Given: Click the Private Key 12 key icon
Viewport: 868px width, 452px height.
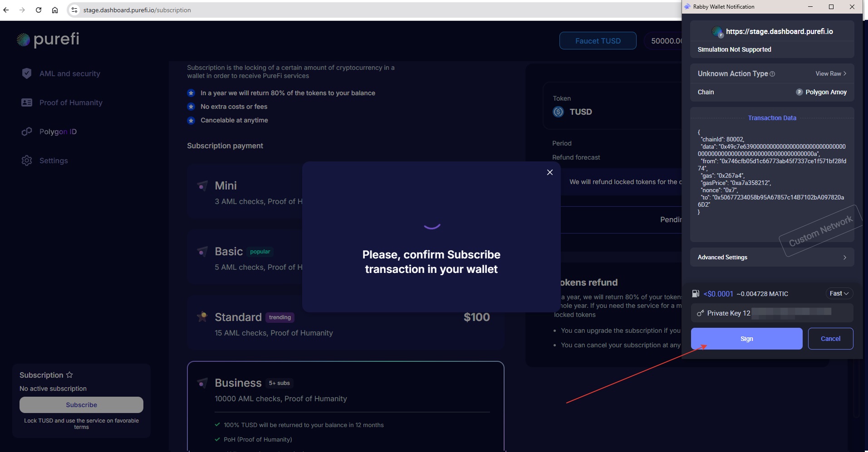Looking at the screenshot, I should point(699,313).
